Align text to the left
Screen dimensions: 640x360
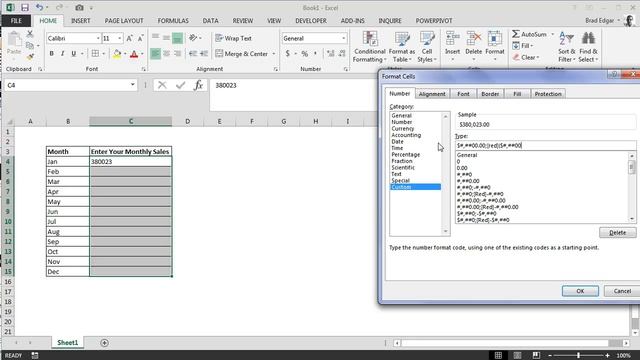tap(156, 53)
